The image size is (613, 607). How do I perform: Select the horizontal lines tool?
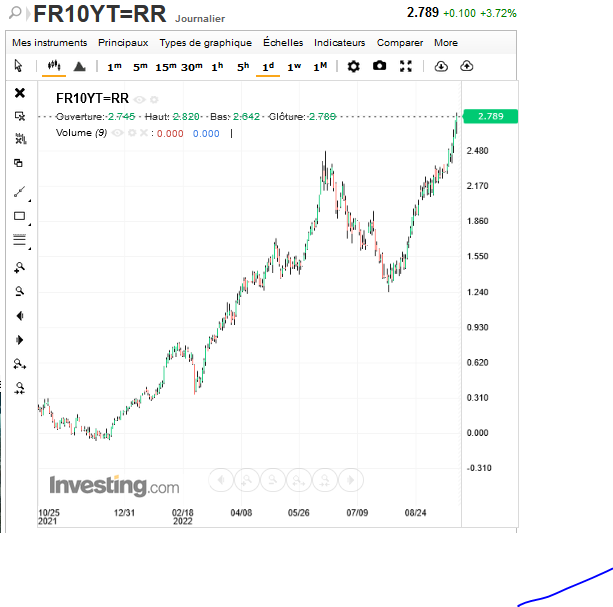[x=20, y=239]
